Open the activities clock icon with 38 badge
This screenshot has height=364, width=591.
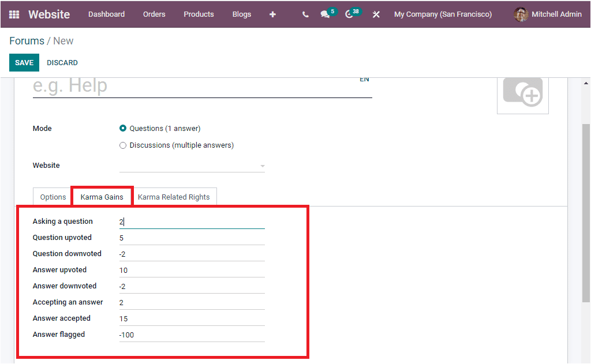(349, 14)
